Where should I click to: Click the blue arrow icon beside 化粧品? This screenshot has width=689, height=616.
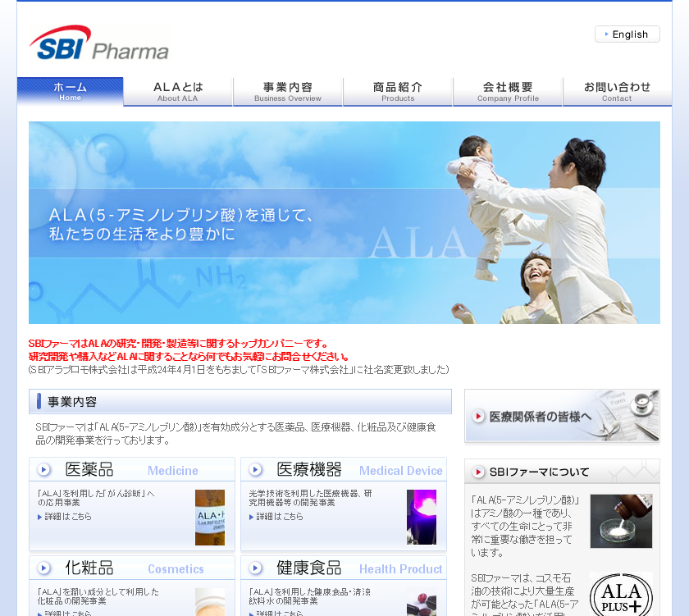coord(43,568)
